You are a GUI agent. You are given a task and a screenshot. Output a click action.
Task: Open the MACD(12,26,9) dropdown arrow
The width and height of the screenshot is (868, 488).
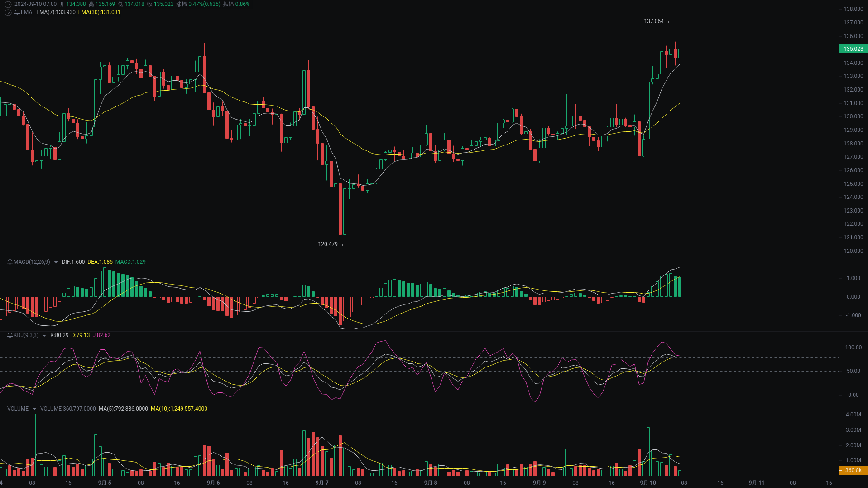point(56,262)
